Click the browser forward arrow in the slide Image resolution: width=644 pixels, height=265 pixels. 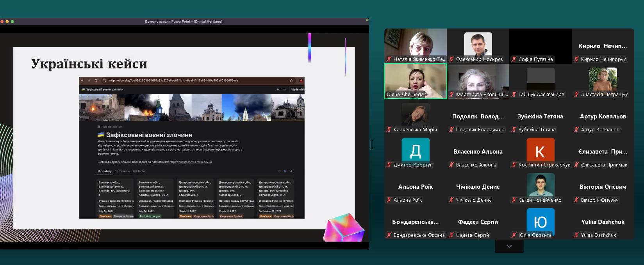(x=89, y=81)
